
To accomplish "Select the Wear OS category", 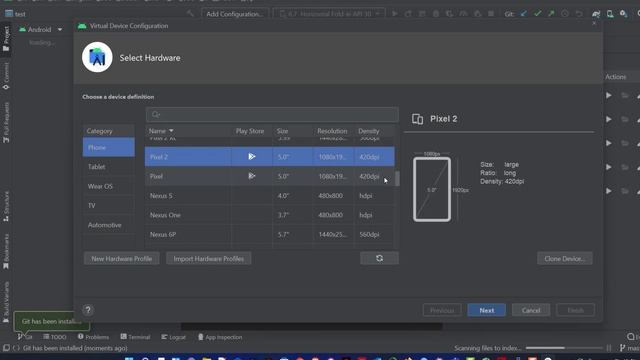I will click(x=109, y=186).
